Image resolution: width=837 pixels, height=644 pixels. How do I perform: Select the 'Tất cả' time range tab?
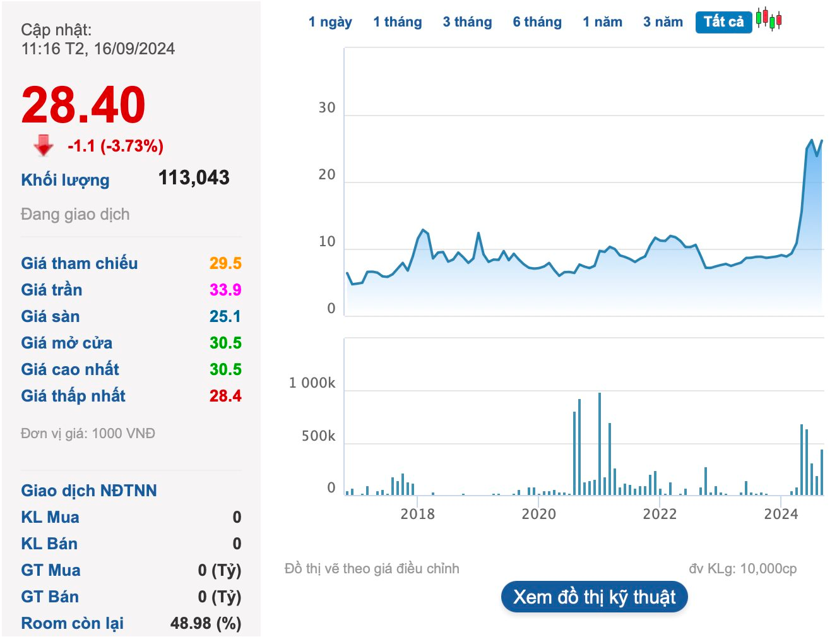(723, 22)
